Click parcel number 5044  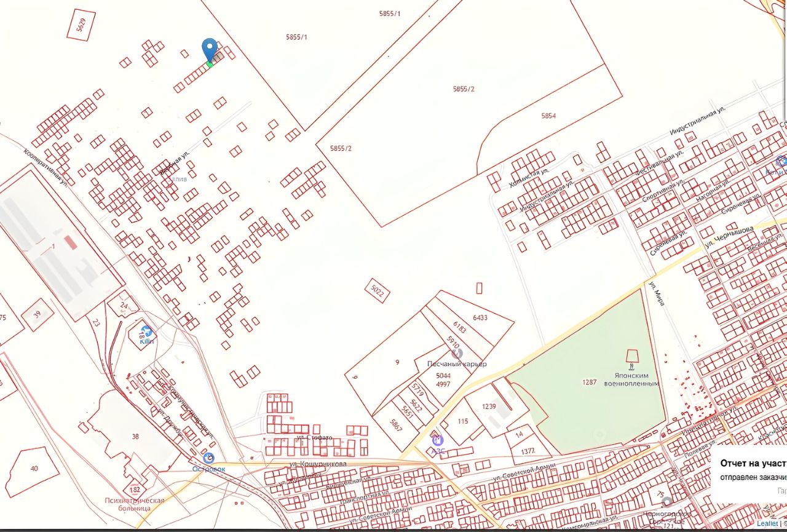point(443,376)
